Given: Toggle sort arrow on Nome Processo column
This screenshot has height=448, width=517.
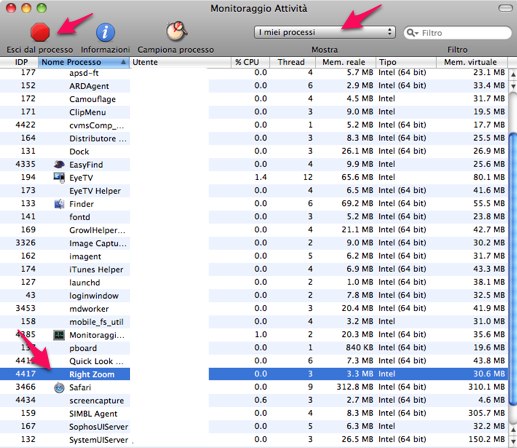Looking at the screenshot, I should [123, 62].
